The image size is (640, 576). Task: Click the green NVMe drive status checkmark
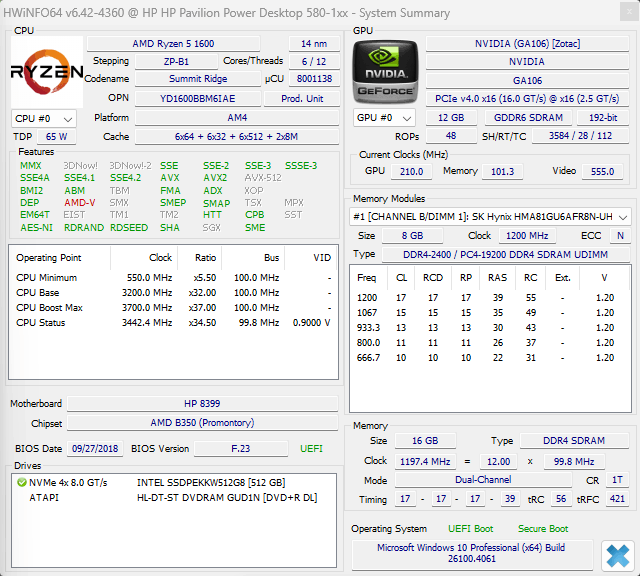click(x=21, y=483)
